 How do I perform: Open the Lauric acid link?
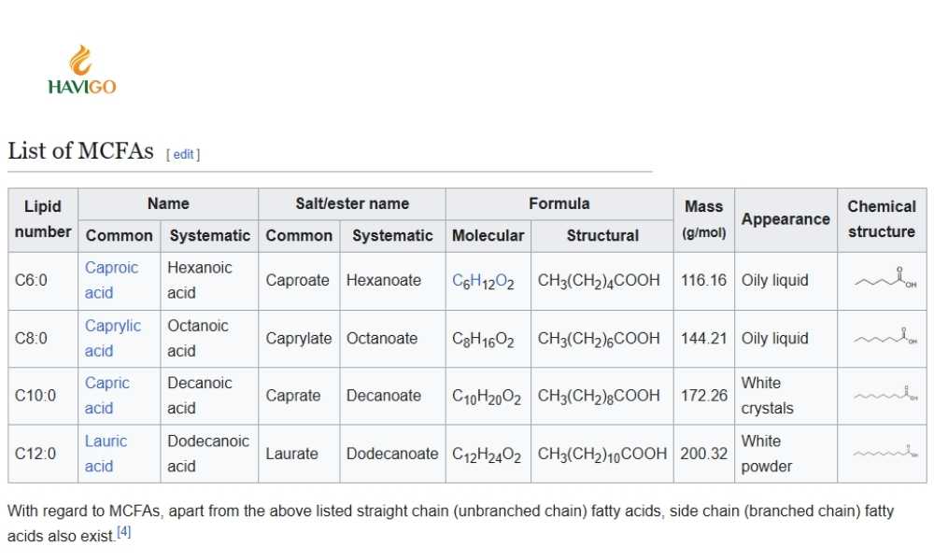point(106,441)
